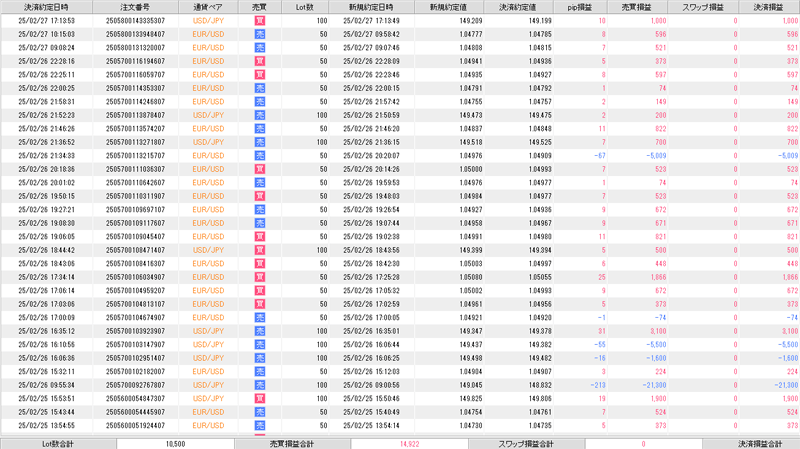Click the 売 badge in the 25/02/25 13:54:55 row
The width and height of the screenshot is (800, 449).
pyautogui.click(x=260, y=426)
